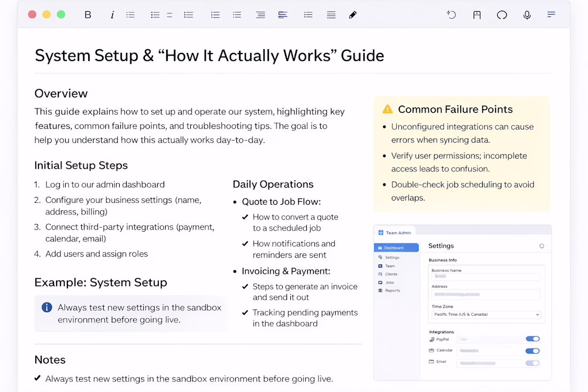Start dictation with the microphone icon

tap(527, 14)
